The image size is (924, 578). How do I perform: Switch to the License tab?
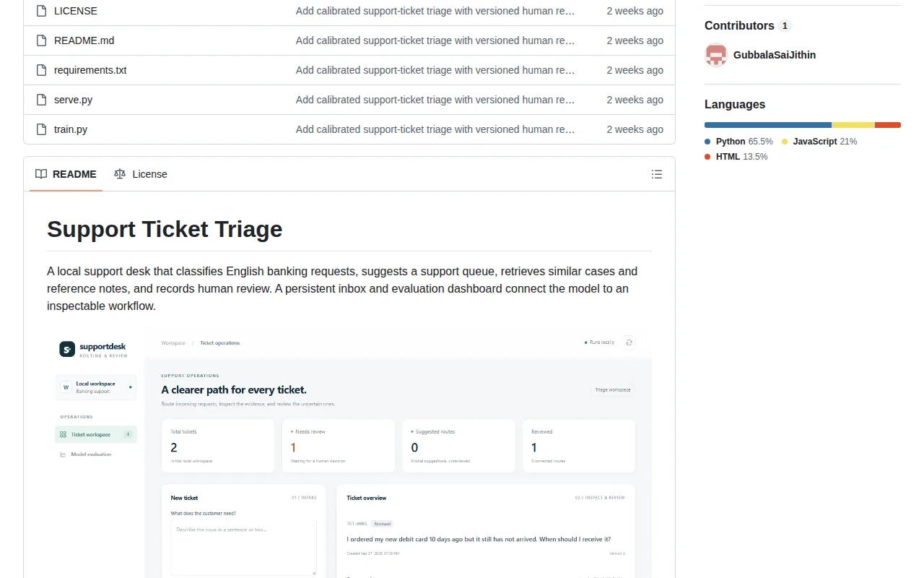click(141, 174)
